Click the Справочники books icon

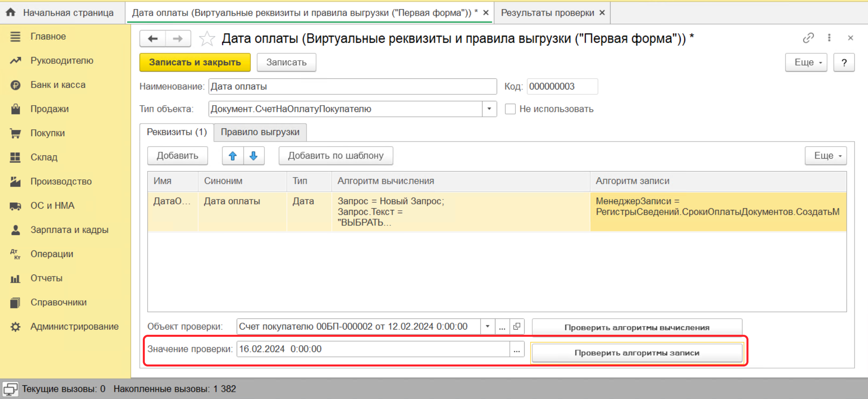coord(15,302)
